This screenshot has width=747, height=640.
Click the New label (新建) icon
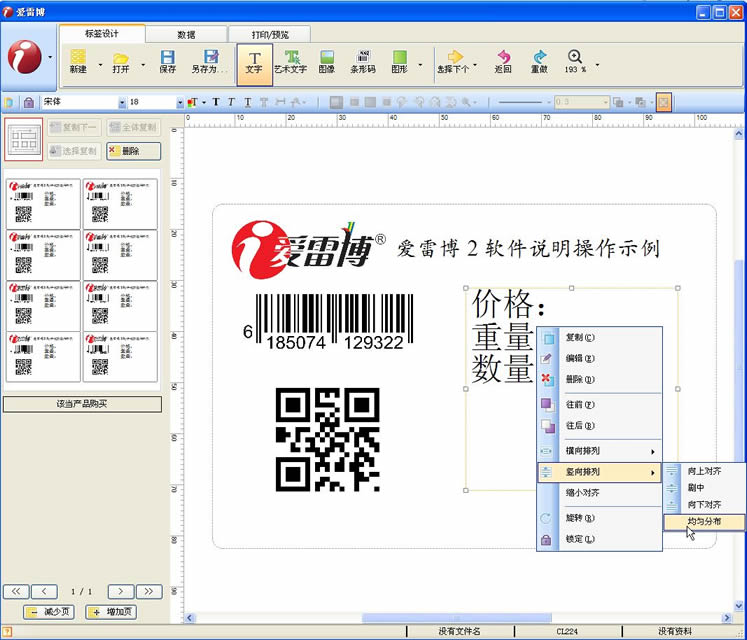coord(78,57)
